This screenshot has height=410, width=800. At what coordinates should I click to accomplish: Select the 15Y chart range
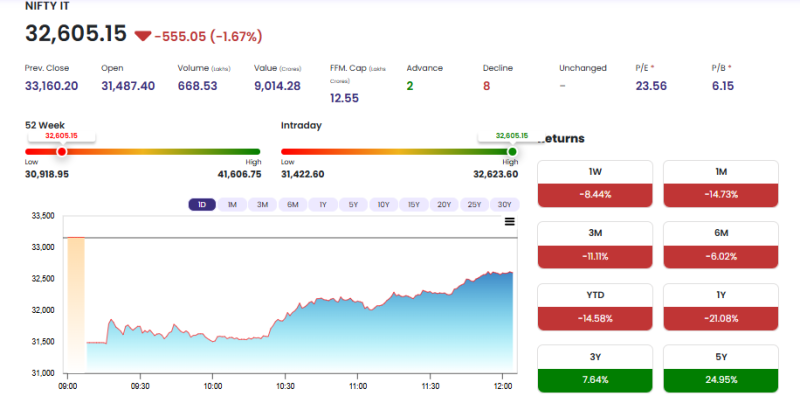point(414,204)
